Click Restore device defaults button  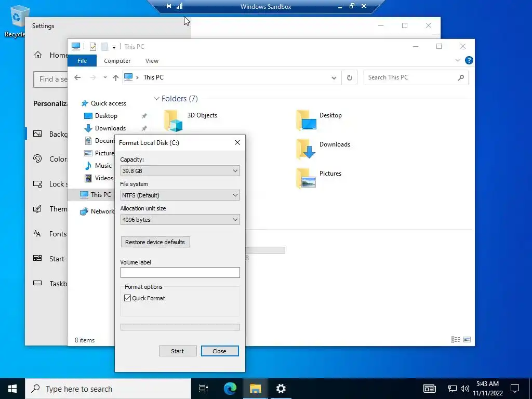click(155, 242)
